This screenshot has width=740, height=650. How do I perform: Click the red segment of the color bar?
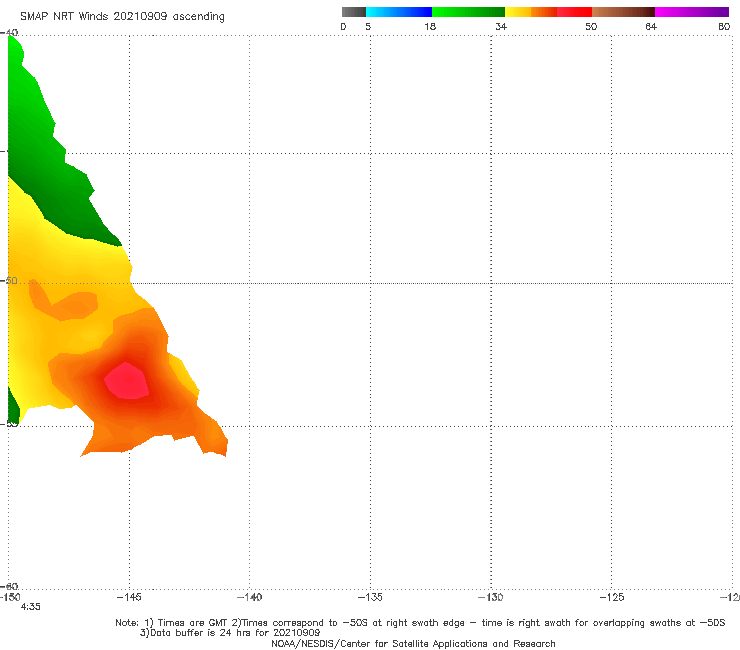click(574, 12)
